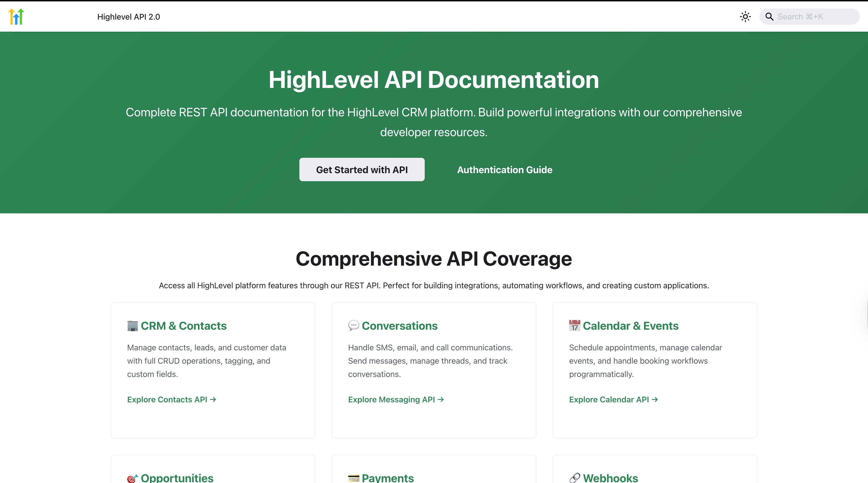This screenshot has width=868, height=483.
Task: Open the Authentication Guide link
Action: click(x=504, y=170)
